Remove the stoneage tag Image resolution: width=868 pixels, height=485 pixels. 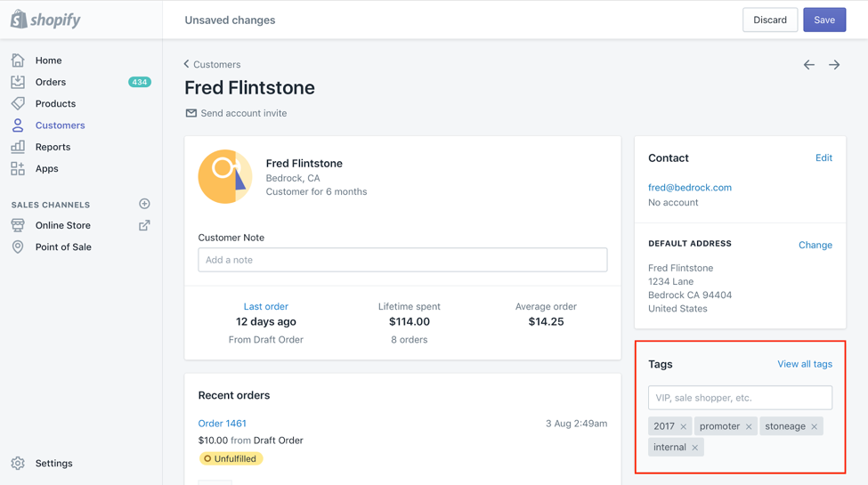tap(815, 426)
